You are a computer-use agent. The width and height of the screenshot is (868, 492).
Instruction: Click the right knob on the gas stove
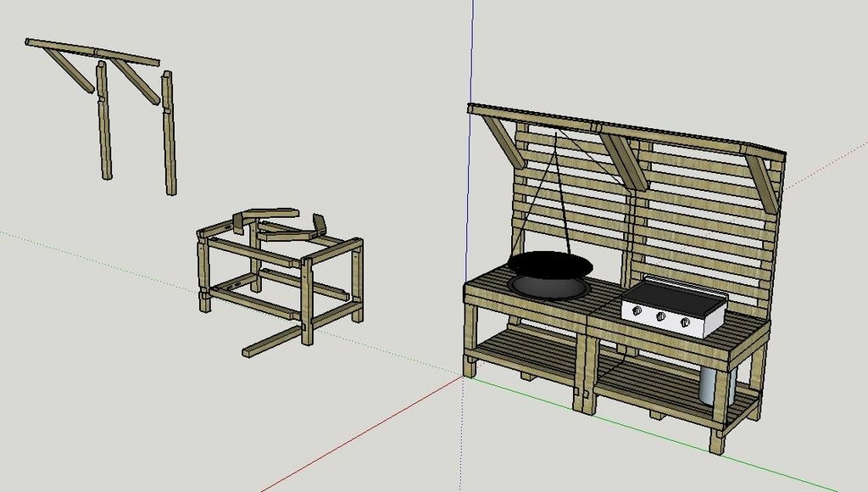click(x=685, y=321)
